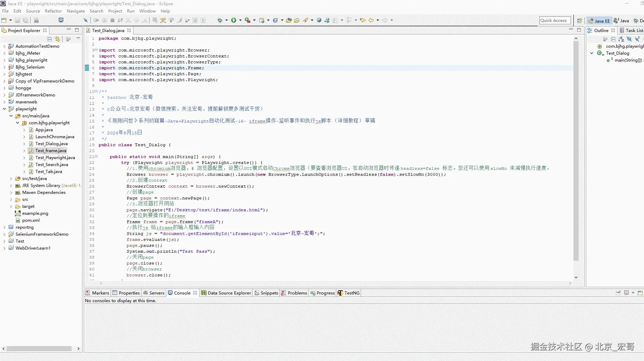Click the Project Explorer horizontal scrollbar
Image resolution: width=644 pixels, height=361 pixels.
pos(39,348)
